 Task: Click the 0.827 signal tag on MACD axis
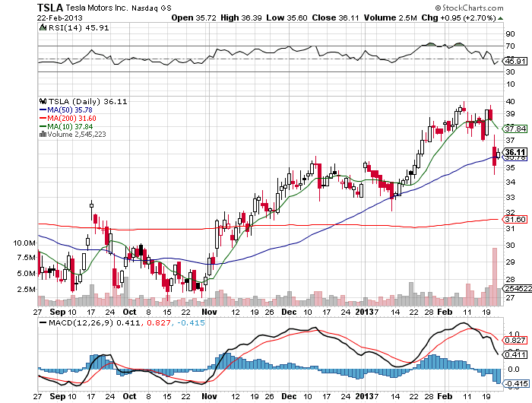pyautogui.click(x=515, y=340)
